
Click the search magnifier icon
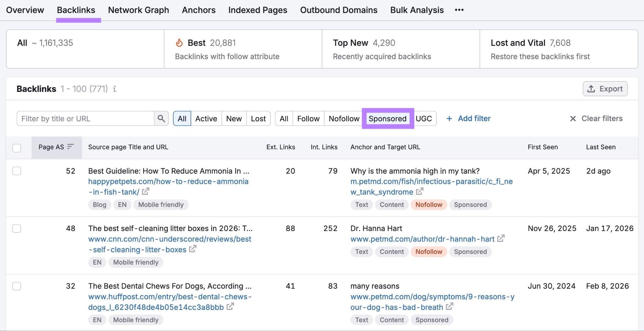161,119
